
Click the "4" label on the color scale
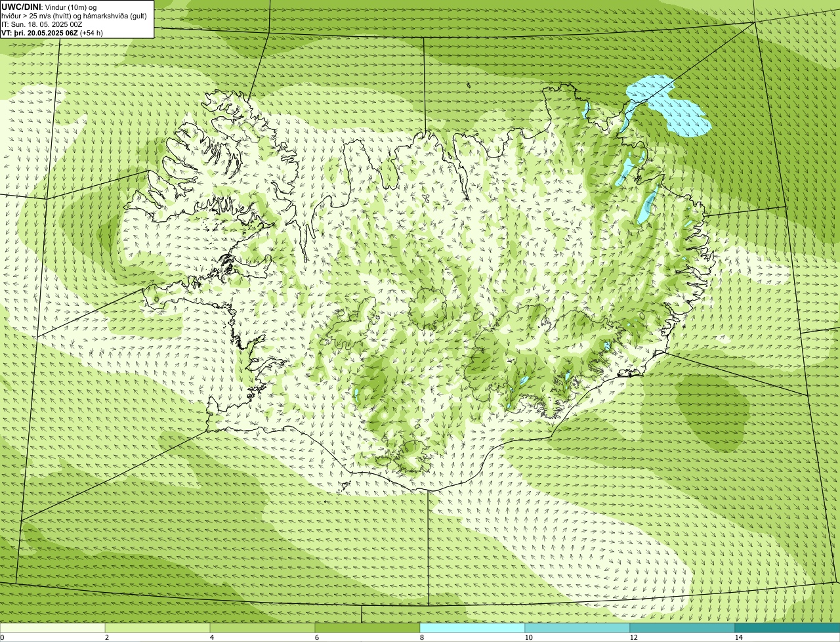pos(211,637)
